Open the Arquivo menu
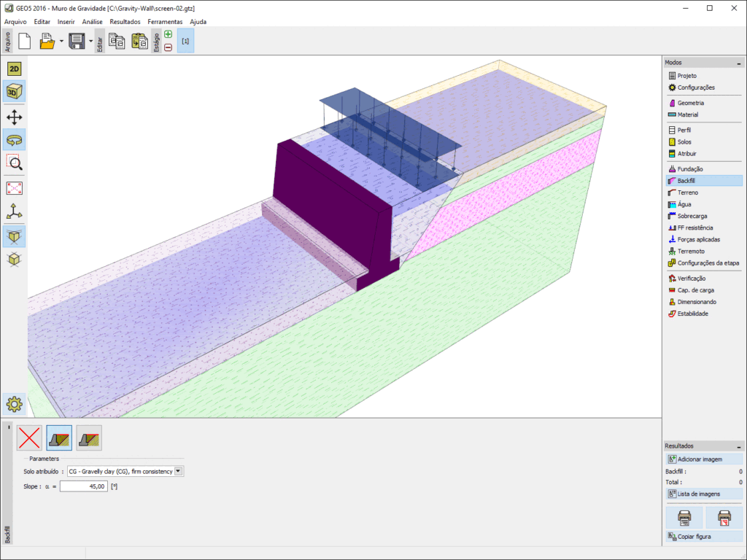The height and width of the screenshot is (560, 747). point(15,22)
